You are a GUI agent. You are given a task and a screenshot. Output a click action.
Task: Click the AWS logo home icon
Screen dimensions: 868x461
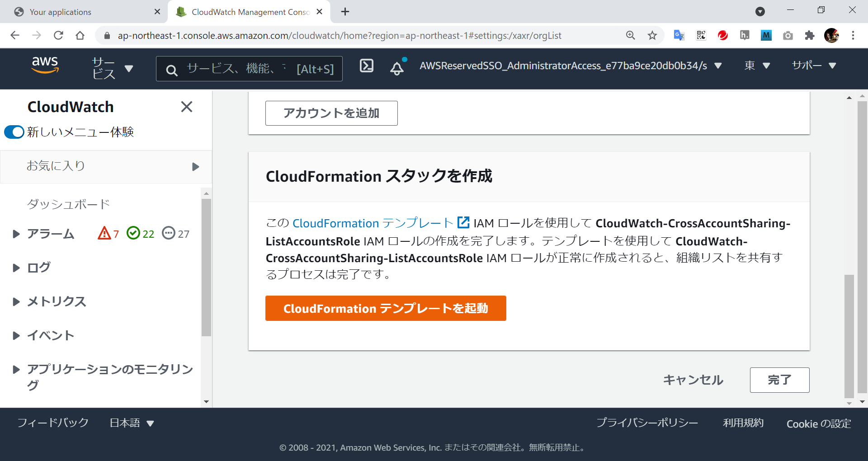pyautogui.click(x=45, y=66)
